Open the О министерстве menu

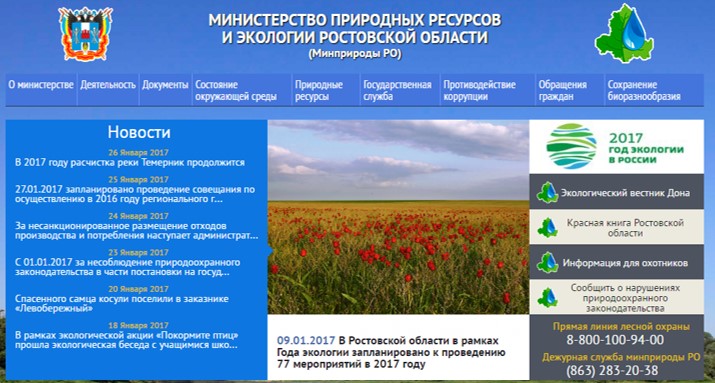tap(41, 85)
